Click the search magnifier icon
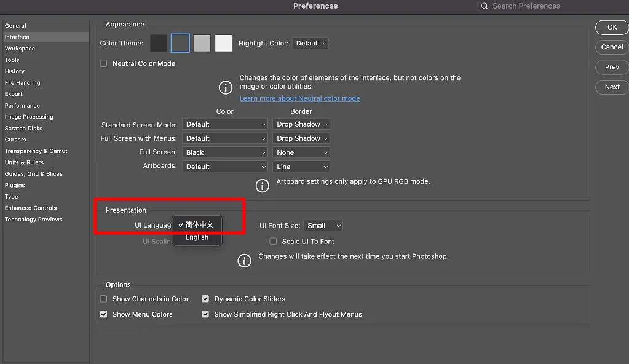Screen dimensions: 629x364 tap(485, 6)
